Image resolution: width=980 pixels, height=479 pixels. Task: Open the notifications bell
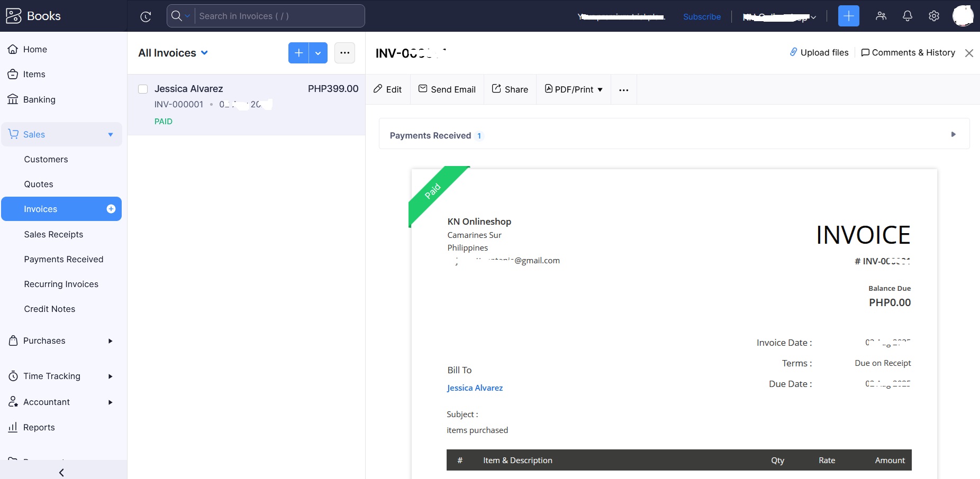coord(907,16)
